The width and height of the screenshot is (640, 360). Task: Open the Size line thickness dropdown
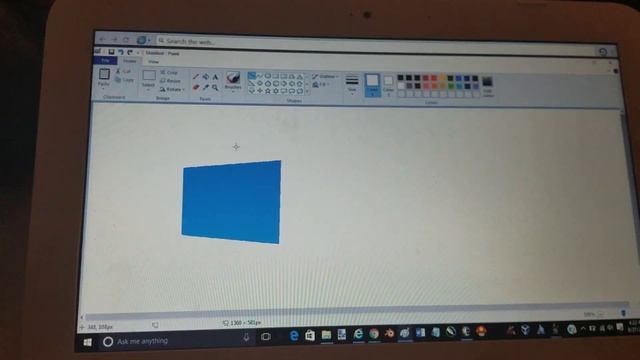click(x=352, y=84)
